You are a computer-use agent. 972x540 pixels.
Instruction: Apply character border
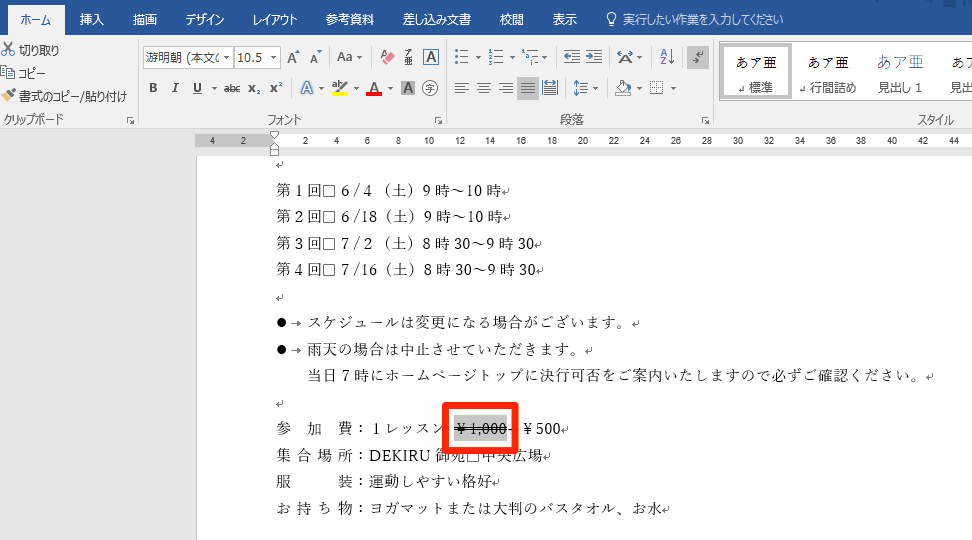coord(431,58)
